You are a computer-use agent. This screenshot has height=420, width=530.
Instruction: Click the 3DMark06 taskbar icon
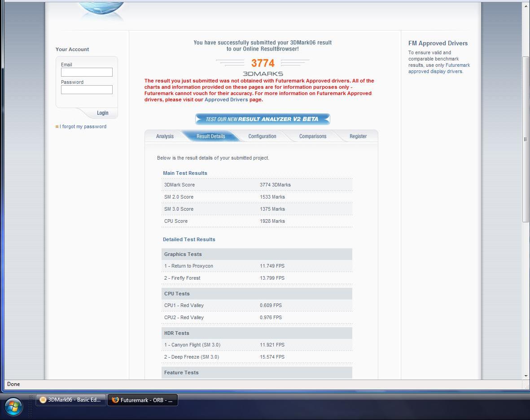[x=43, y=400]
